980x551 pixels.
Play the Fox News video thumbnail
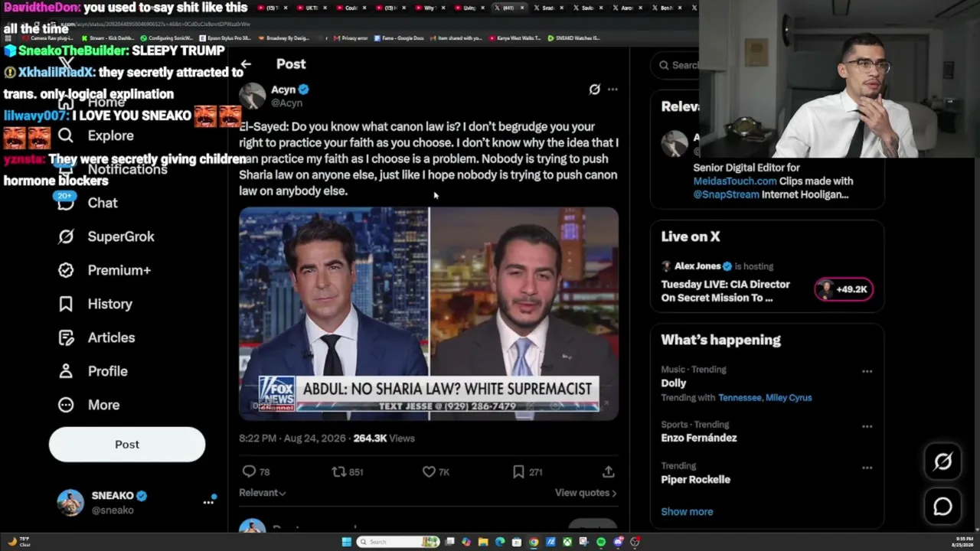click(429, 314)
